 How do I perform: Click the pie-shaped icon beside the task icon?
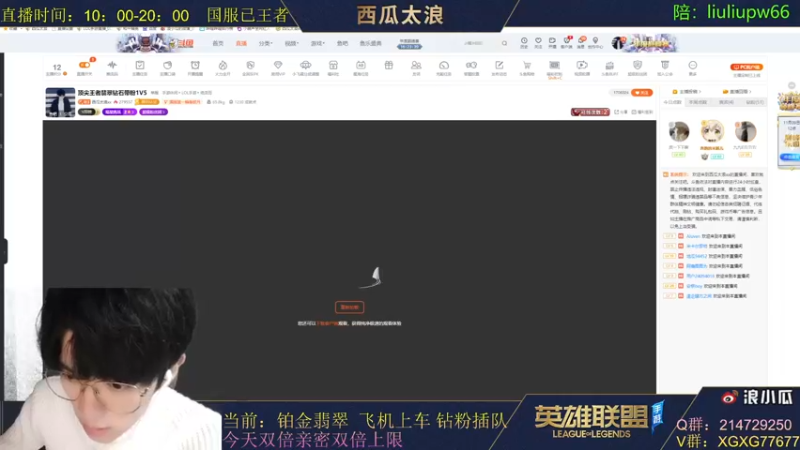pos(167,65)
